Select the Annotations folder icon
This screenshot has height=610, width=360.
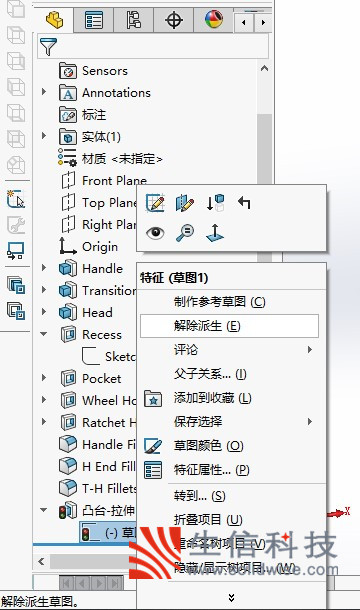pos(68,93)
